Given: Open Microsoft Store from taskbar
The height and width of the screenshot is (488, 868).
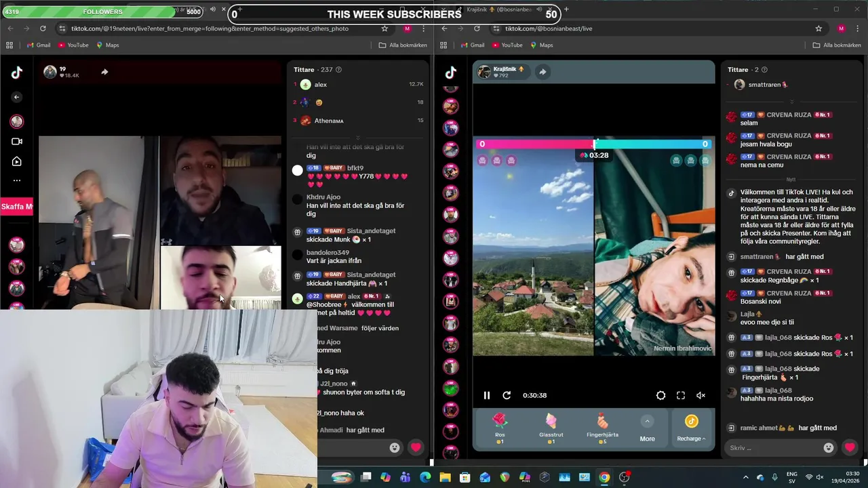Looking at the screenshot, I should [x=465, y=477].
